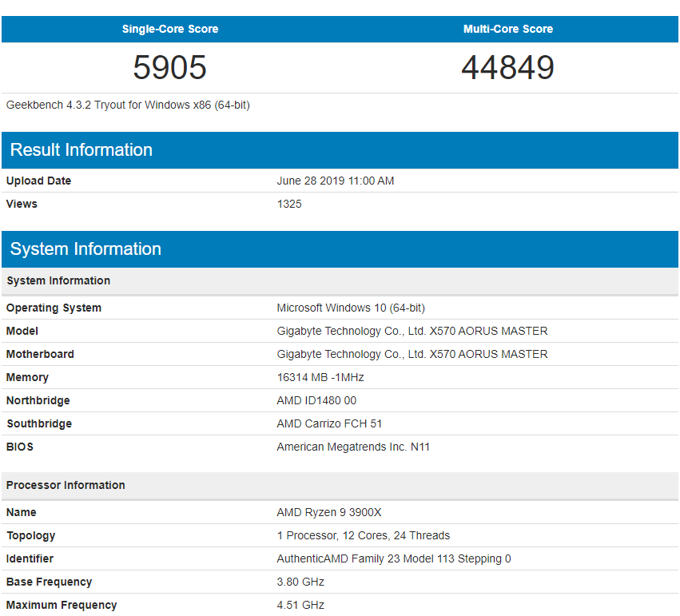
Task: Click the Single-Core Score heading
Action: coord(170,29)
